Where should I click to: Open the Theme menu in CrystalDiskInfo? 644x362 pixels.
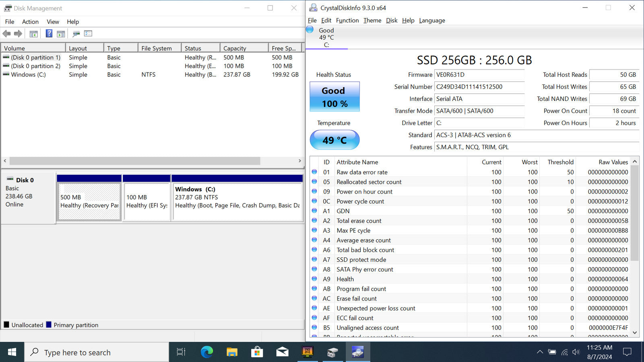pos(372,21)
